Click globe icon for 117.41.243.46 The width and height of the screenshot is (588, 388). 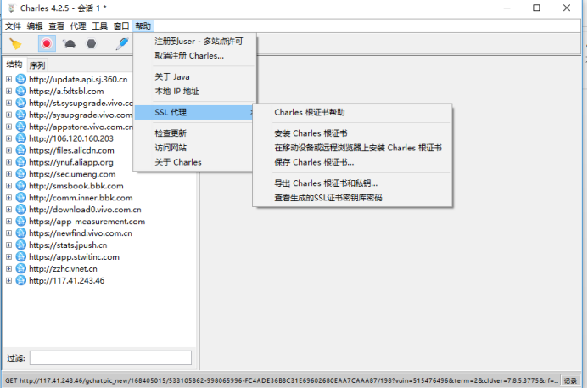[21, 281]
